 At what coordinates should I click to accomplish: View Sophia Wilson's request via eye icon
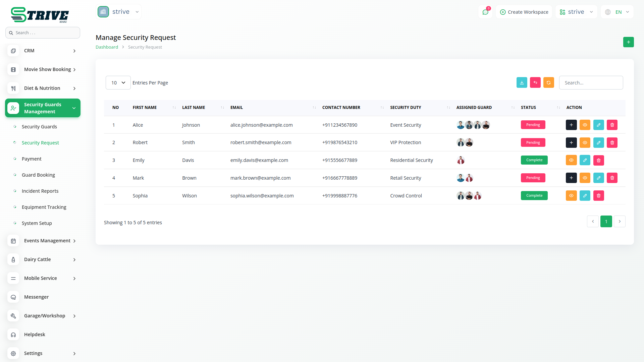(x=571, y=196)
